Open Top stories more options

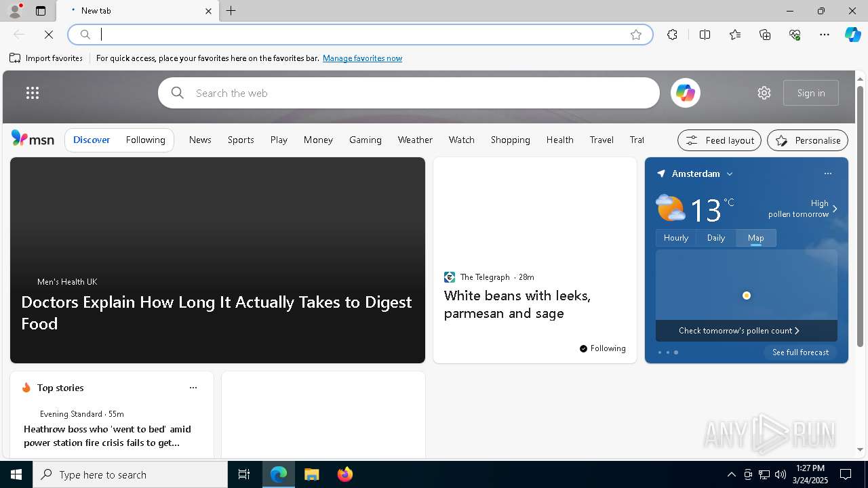pyautogui.click(x=193, y=388)
